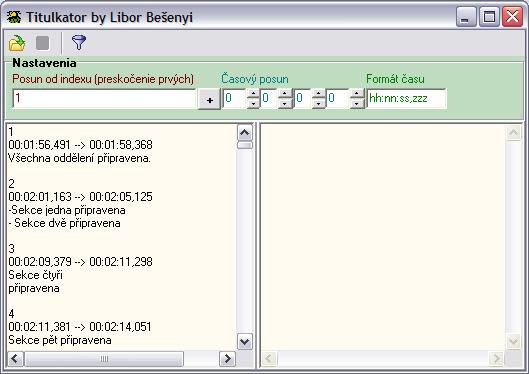Image resolution: width=529 pixels, height=374 pixels.
Task: Click left pane vertical scrollbar down arrow
Action: 245,342
